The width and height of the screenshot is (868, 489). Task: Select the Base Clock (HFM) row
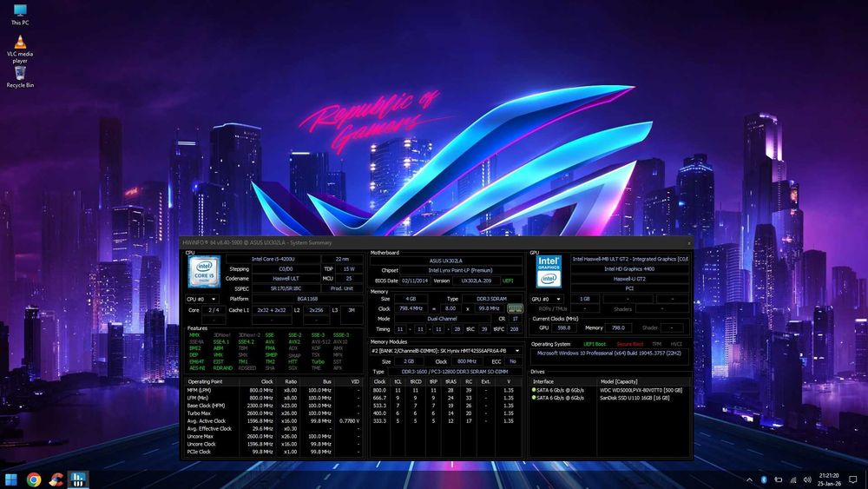[274, 406]
